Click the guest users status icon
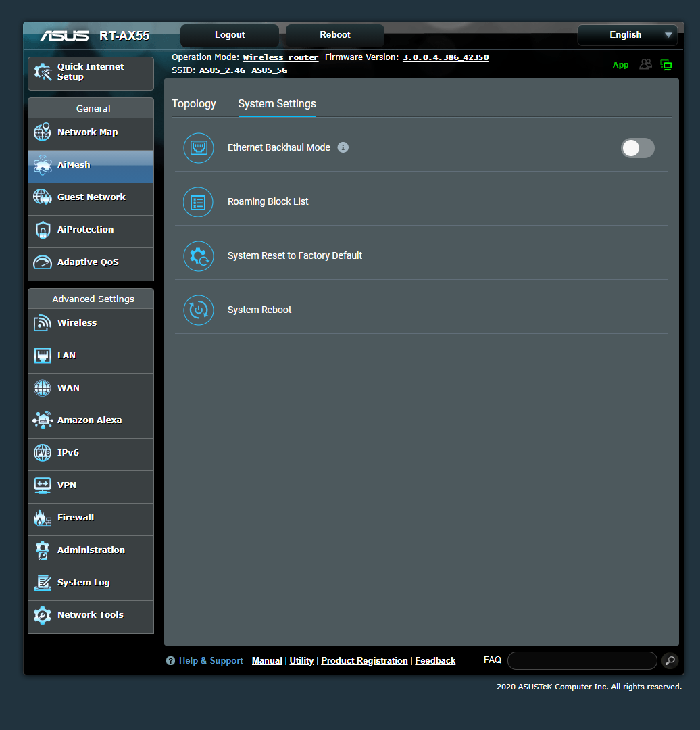The height and width of the screenshot is (730, 700). [645, 64]
